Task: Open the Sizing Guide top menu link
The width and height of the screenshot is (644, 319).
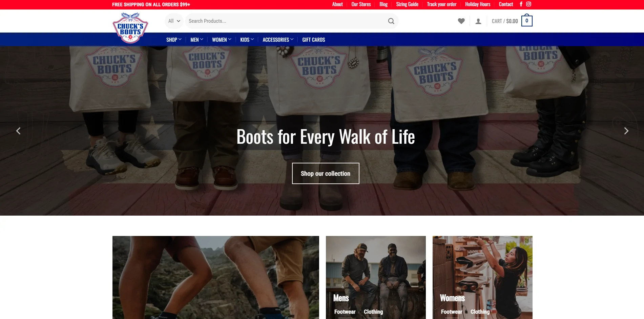Action: (x=407, y=4)
